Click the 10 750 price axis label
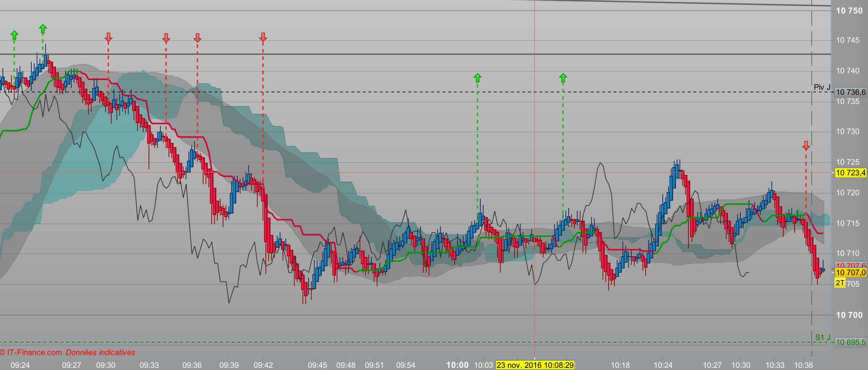868x370 pixels. coord(849,11)
